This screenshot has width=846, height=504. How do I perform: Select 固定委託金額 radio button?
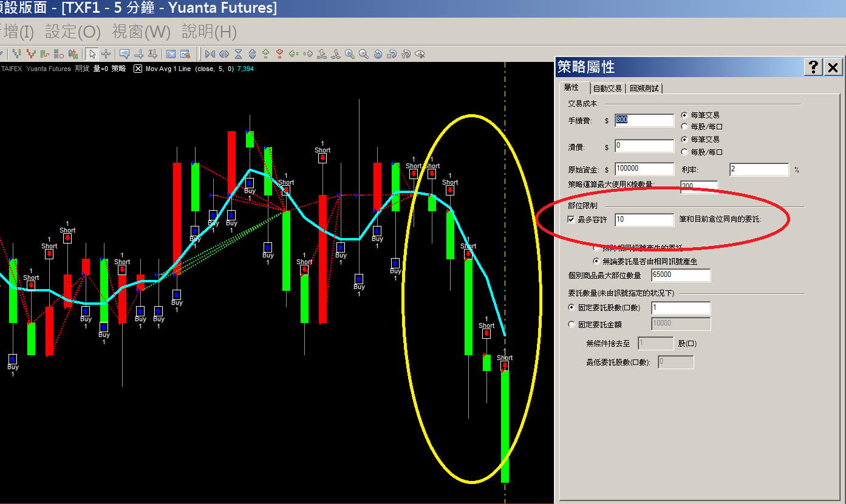(571, 324)
